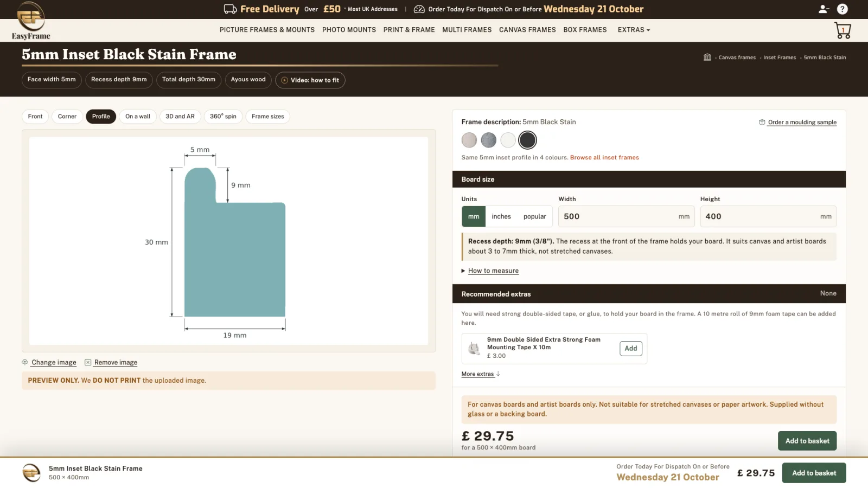868x488 pixels.
Task: Select the first beige frame colour swatch
Action: (x=469, y=140)
